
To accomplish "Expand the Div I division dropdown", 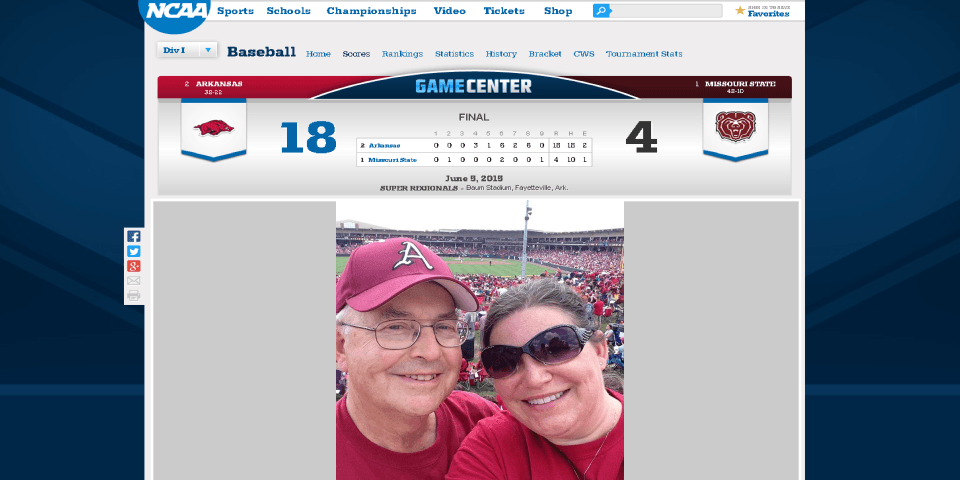I will coord(187,50).
